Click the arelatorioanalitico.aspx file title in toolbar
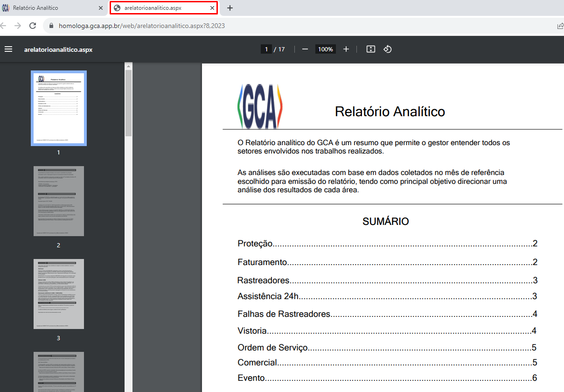The image size is (564, 392). [x=58, y=49]
